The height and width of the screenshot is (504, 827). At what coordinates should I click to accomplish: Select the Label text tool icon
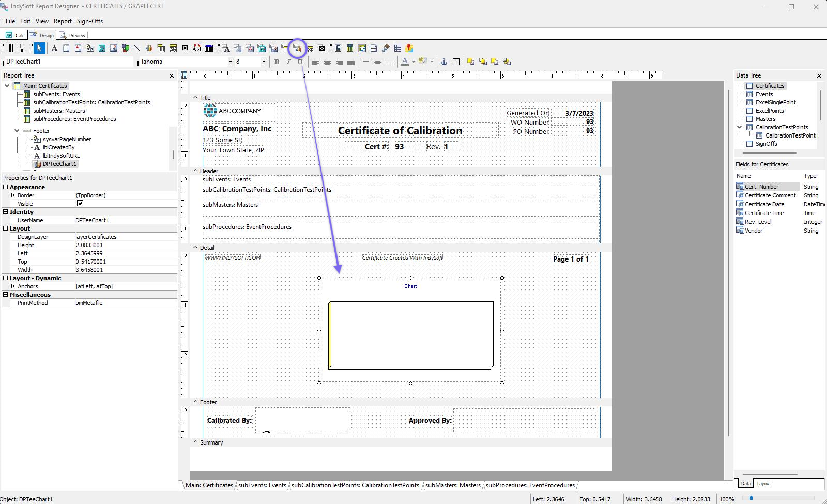[54, 48]
